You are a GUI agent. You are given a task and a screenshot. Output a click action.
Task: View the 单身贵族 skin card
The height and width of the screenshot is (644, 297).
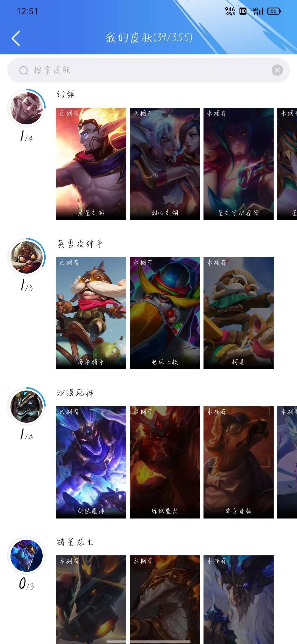[238, 462]
